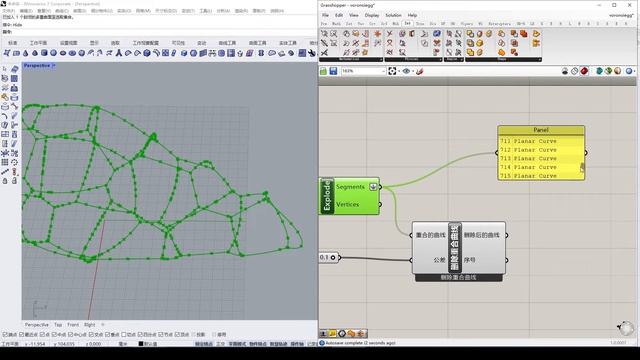Open the Grasshopper Help menu

click(412, 15)
